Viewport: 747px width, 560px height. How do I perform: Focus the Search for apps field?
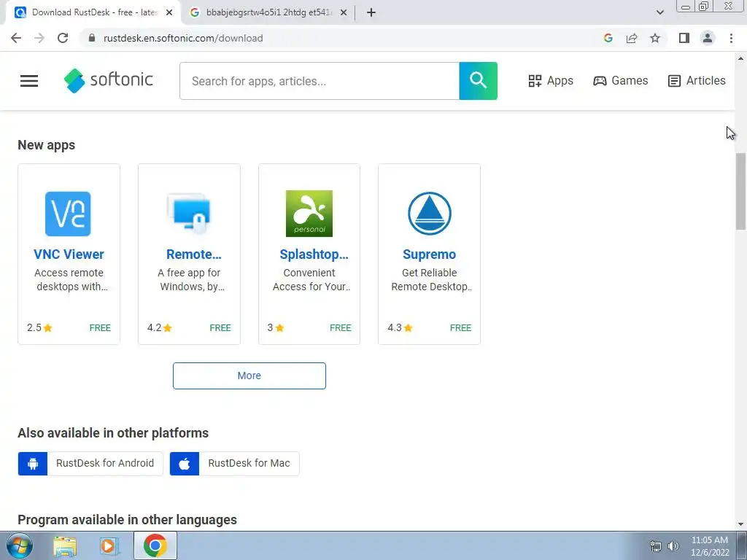320,81
